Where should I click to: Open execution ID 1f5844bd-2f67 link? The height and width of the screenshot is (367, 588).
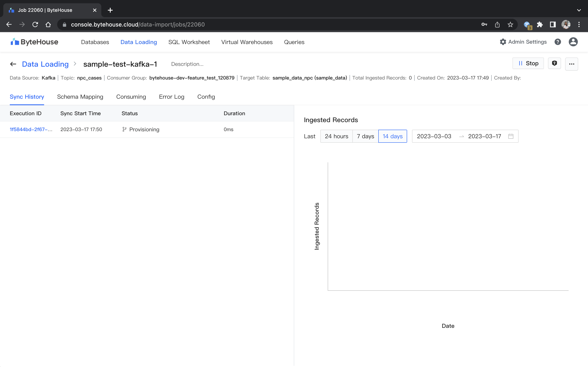[x=31, y=129]
